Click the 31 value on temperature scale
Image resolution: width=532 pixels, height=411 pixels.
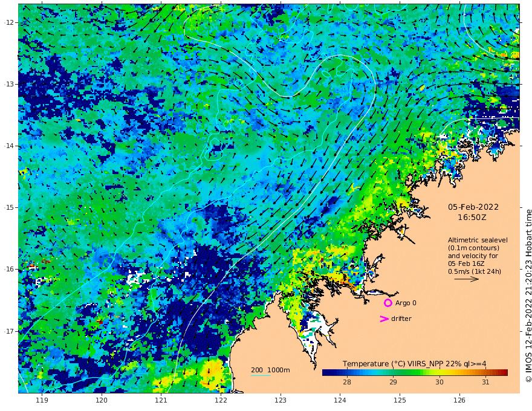coord(485,382)
